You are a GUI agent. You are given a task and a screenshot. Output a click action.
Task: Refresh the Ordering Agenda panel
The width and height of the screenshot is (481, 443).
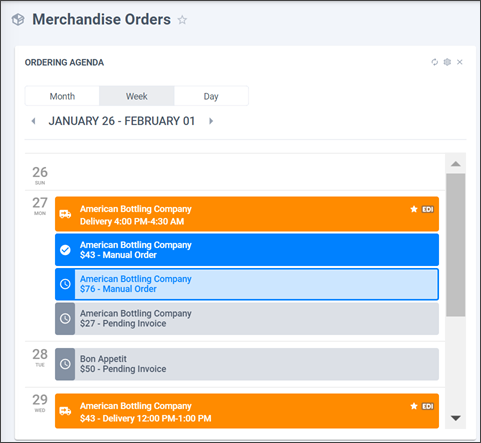coord(434,62)
